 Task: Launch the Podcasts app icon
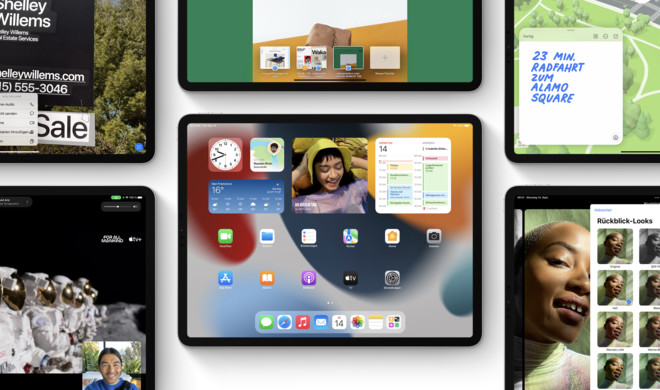309,278
